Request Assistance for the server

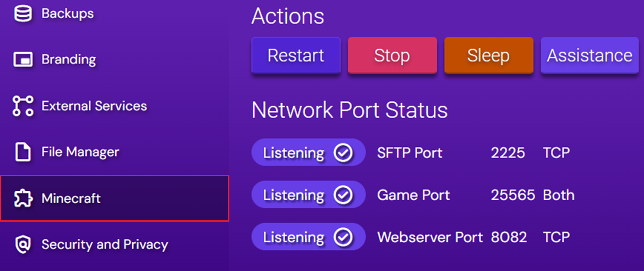click(x=589, y=55)
